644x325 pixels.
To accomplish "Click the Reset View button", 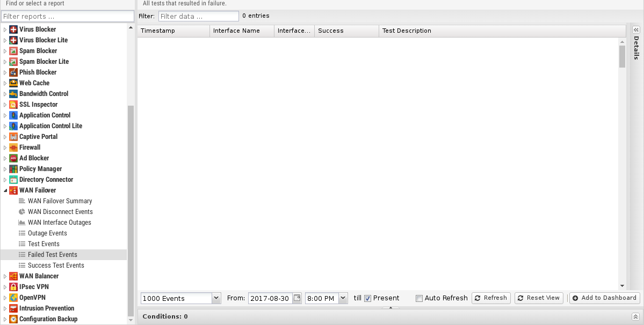I will (539, 298).
